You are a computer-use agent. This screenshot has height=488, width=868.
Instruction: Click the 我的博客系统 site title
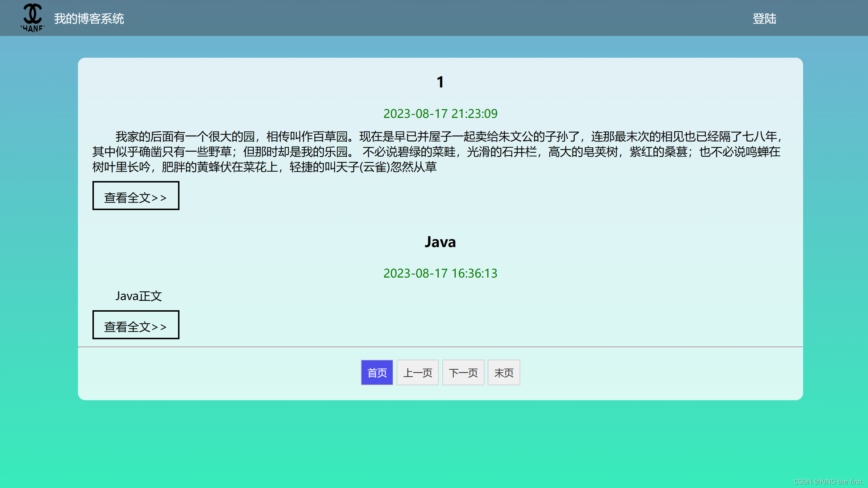tap(89, 19)
